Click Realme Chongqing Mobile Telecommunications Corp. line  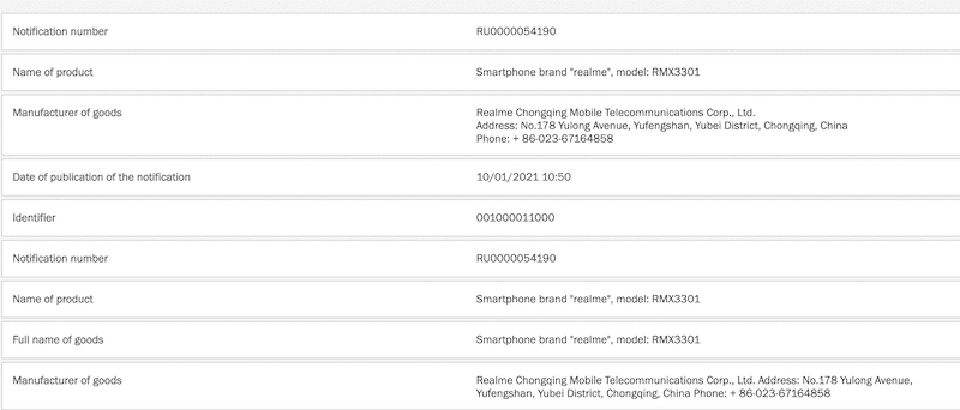(x=615, y=113)
